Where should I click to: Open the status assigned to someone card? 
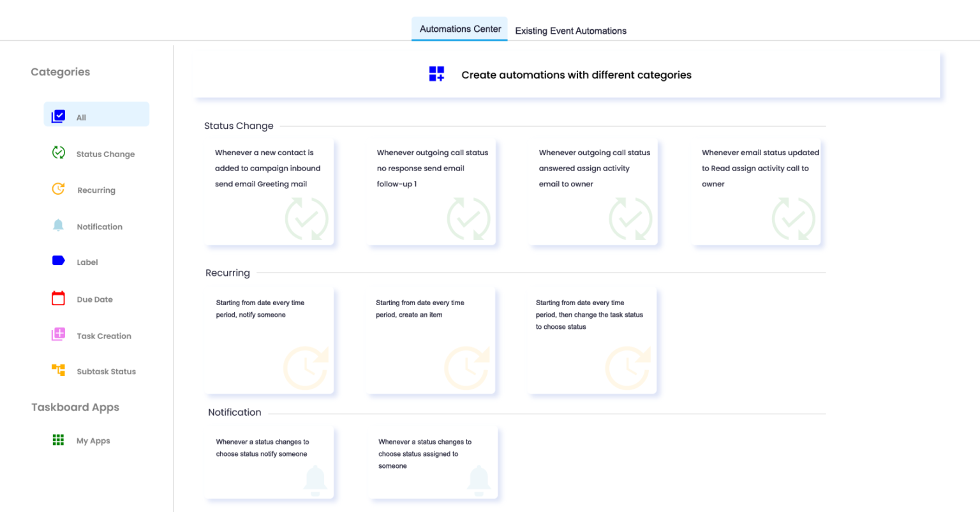433,463
